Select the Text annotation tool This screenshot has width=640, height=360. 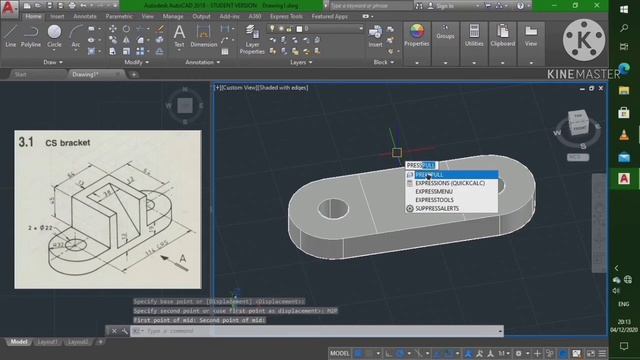(x=179, y=36)
